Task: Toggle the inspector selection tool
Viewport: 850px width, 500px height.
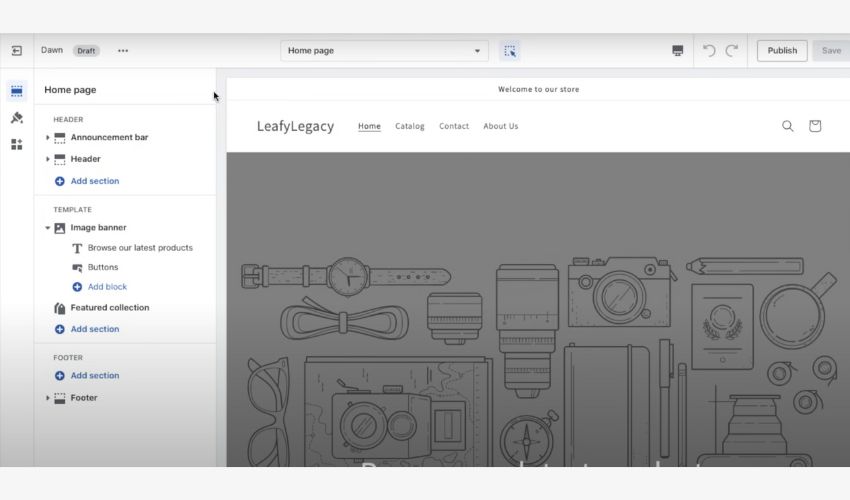Action: pos(510,51)
